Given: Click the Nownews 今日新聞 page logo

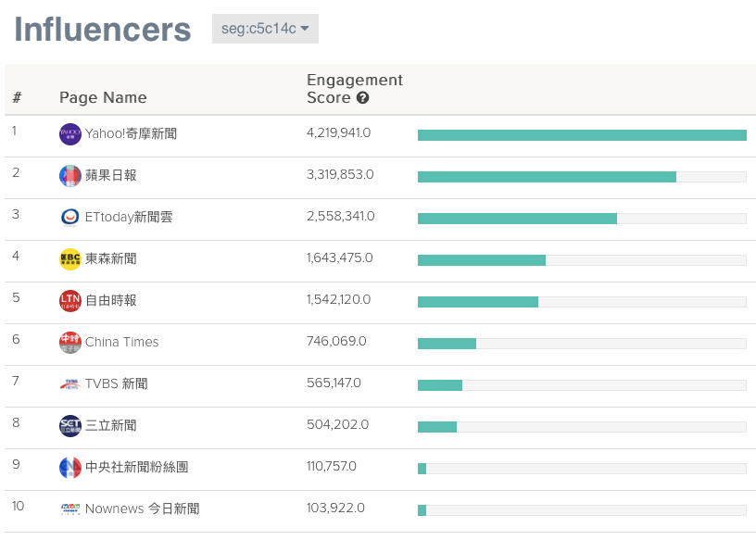Looking at the screenshot, I should pos(70,509).
